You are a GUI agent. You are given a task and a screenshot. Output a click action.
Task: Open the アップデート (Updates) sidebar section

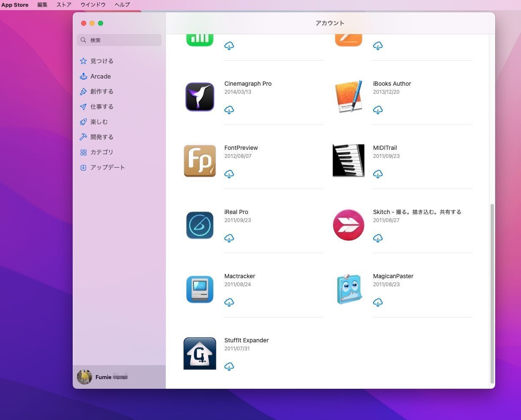click(x=107, y=168)
